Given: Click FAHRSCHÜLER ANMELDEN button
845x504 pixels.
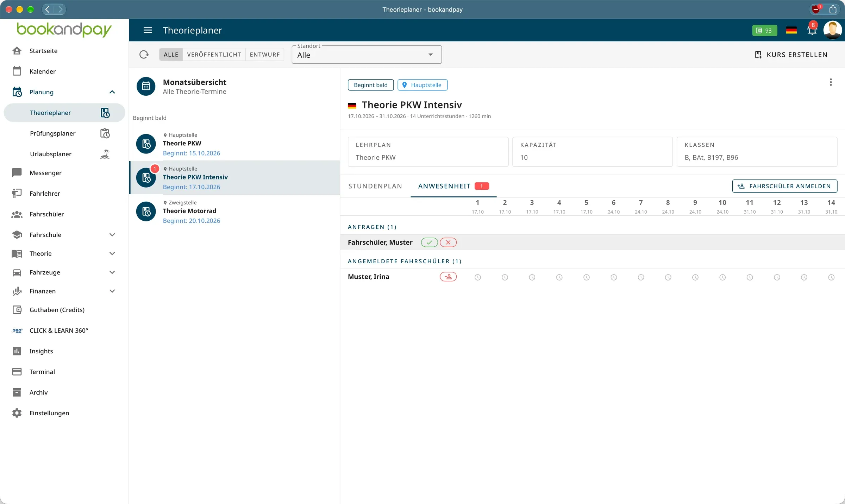Looking at the screenshot, I should [x=784, y=186].
